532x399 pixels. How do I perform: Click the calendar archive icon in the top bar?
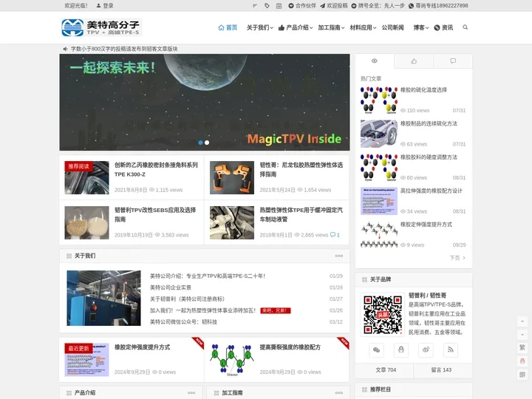(279, 6)
